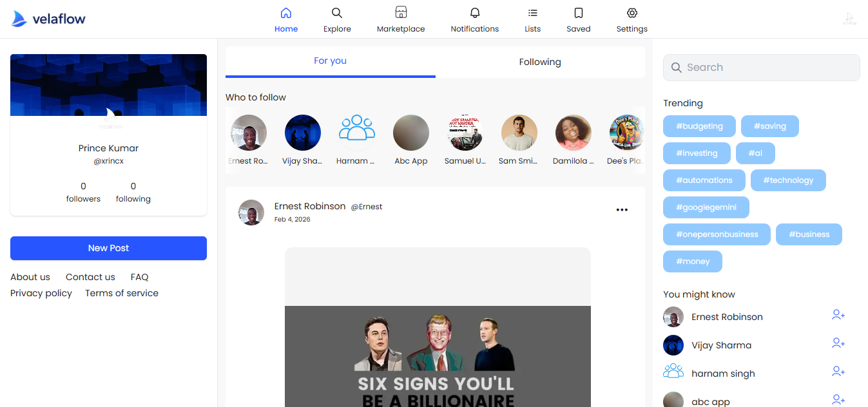
Task: Open the Saved bookmark icon
Action: coord(579,13)
